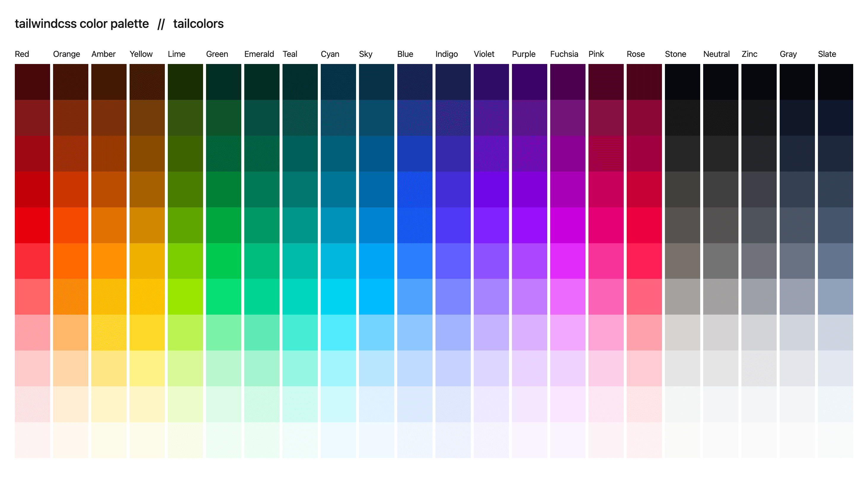Click the Cyan column label
The image size is (868, 490).
pos(330,54)
